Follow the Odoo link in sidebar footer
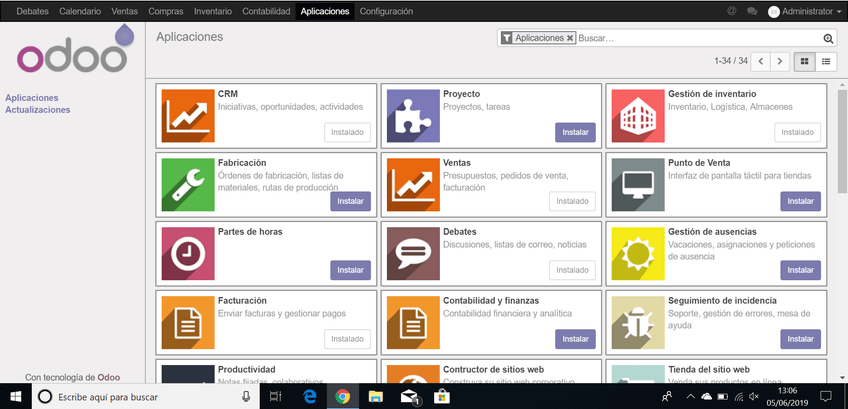The image size is (848, 409). pyautogui.click(x=109, y=377)
